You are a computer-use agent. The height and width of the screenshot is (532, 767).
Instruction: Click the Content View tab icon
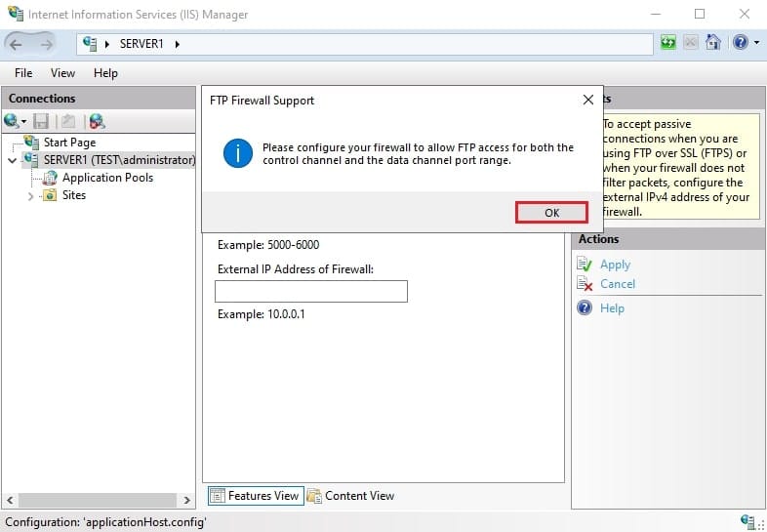pyautogui.click(x=314, y=496)
